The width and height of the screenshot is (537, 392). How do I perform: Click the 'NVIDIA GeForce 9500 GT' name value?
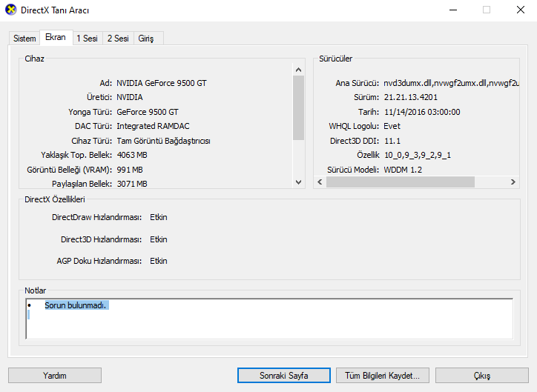(162, 83)
